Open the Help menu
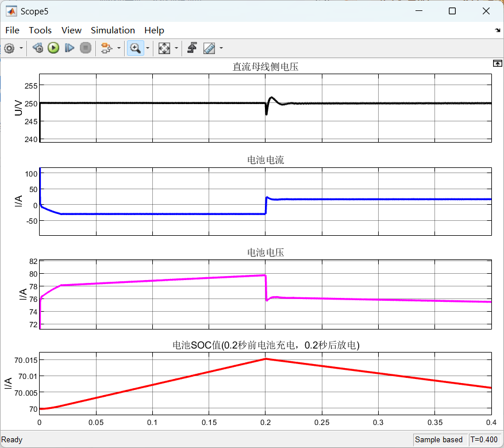Image resolution: width=504 pixels, height=448 pixels. coord(154,30)
